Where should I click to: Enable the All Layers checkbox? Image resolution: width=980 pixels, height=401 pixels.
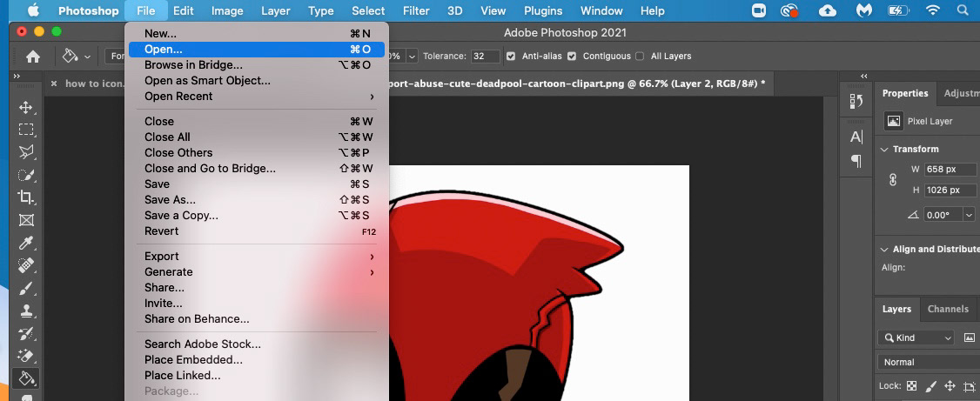640,57
